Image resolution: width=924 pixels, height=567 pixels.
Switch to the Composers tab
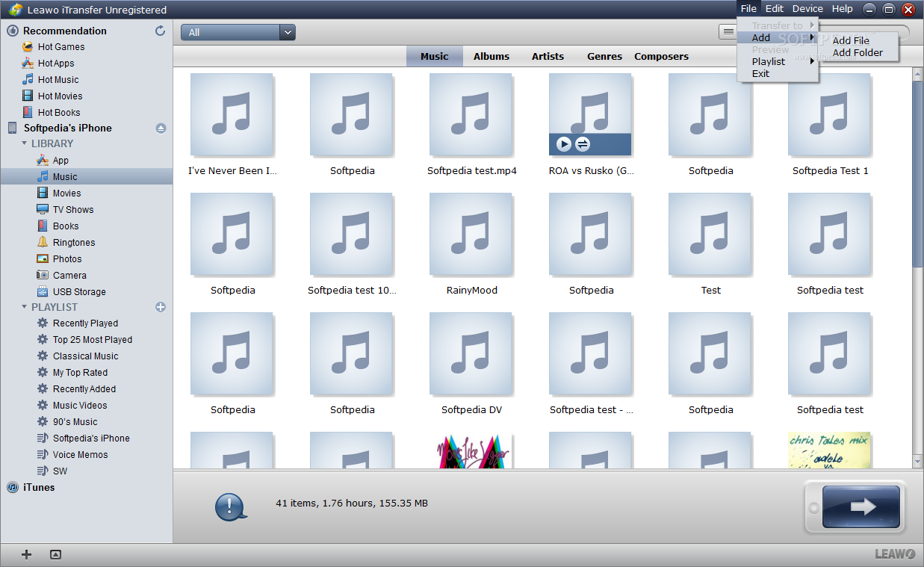(x=662, y=56)
